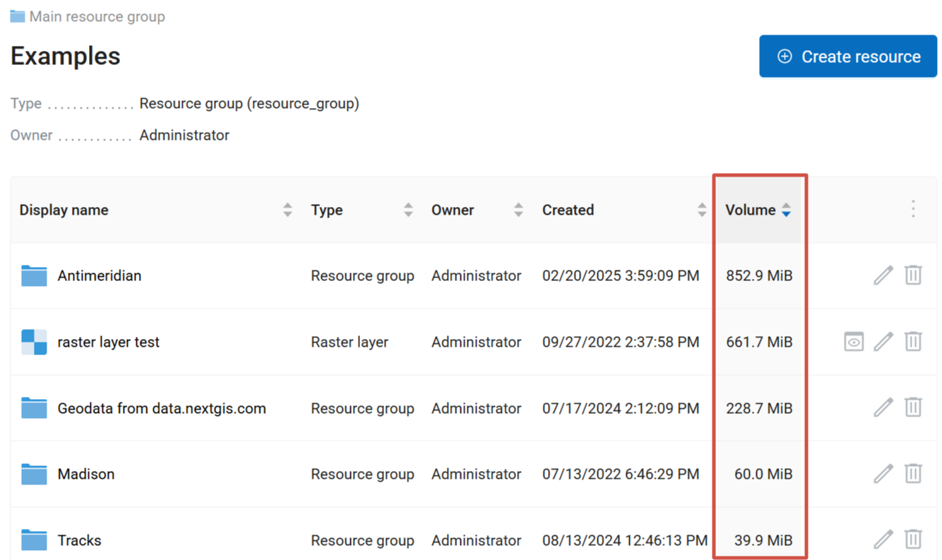The width and height of the screenshot is (942, 560).
Task: Sort table by Volume column
Action: (786, 210)
